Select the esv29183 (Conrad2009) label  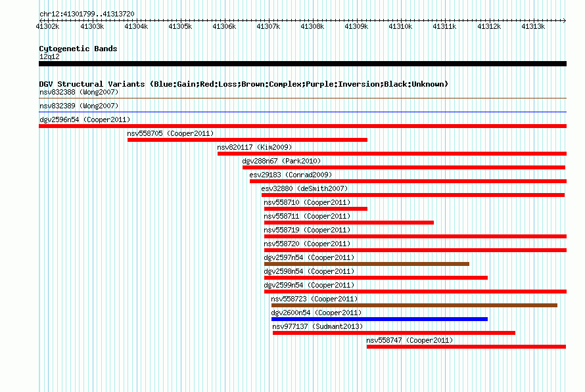tap(291, 175)
